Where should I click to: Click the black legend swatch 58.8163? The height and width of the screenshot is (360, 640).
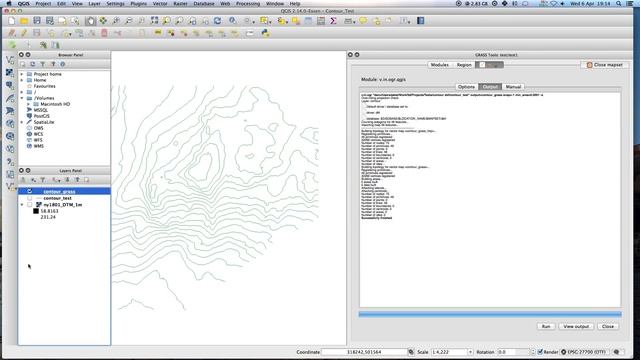[x=36, y=211]
